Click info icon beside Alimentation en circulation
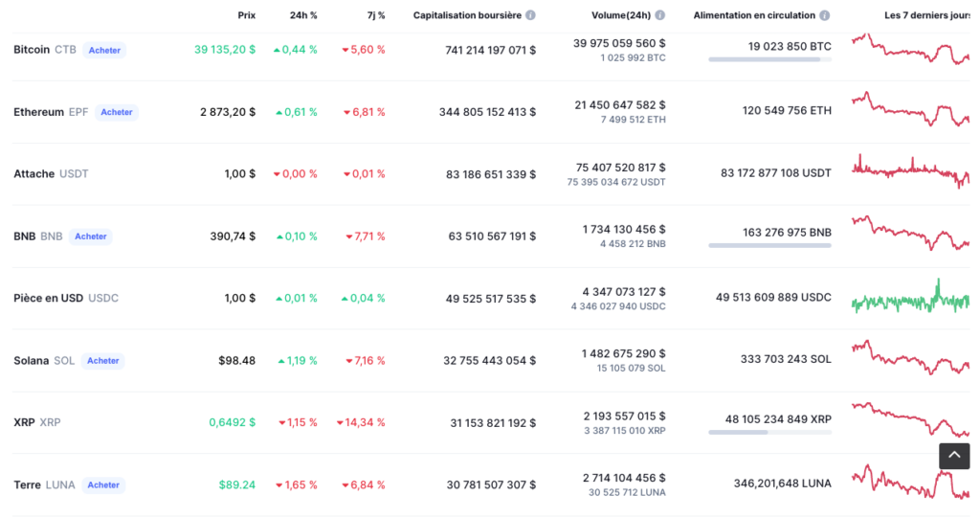 pyautogui.click(x=824, y=15)
